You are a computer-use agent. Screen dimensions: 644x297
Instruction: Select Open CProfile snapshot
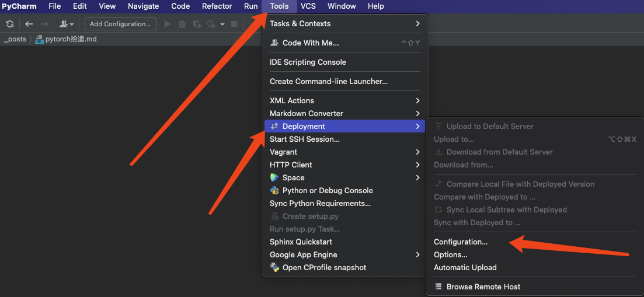tap(345, 267)
